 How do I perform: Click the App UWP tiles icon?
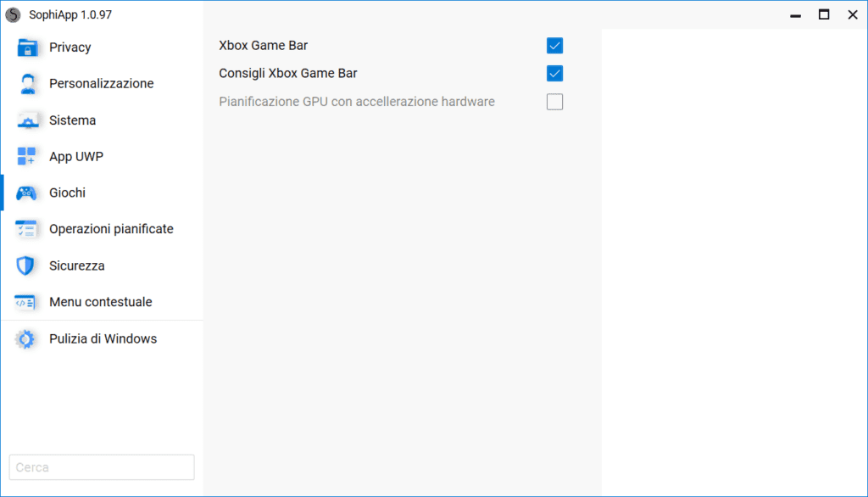[26, 156]
